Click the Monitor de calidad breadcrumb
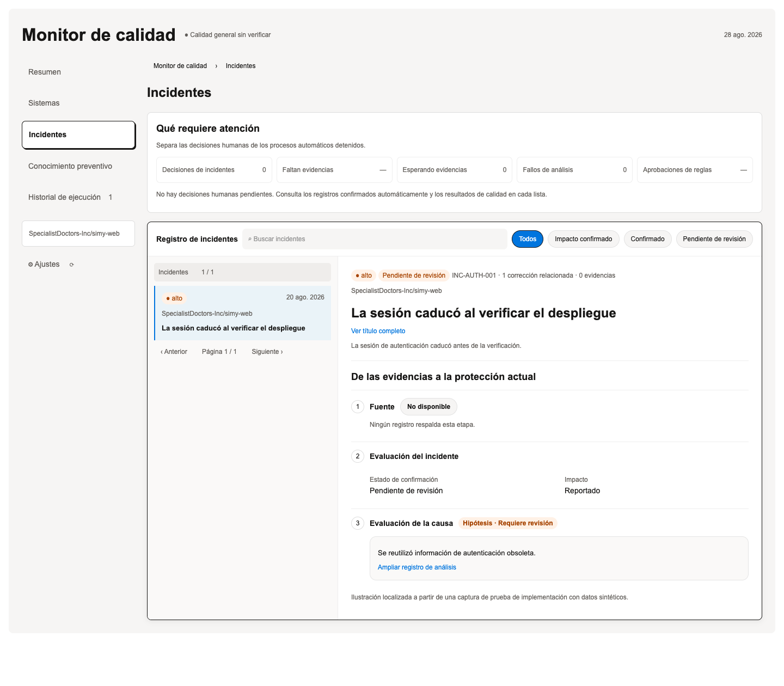Image resolution: width=784 pixels, height=686 pixels. coord(180,66)
